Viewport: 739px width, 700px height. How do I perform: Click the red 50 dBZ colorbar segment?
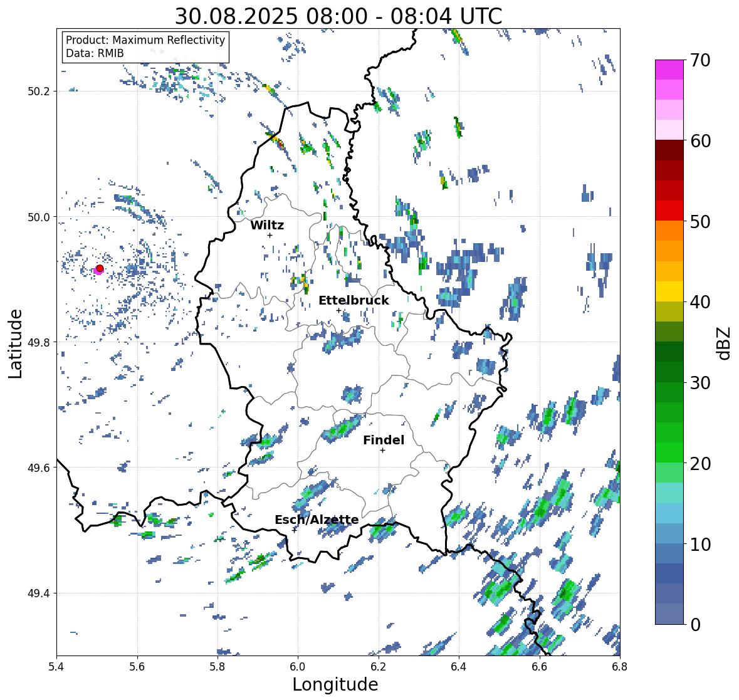(669, 211)
